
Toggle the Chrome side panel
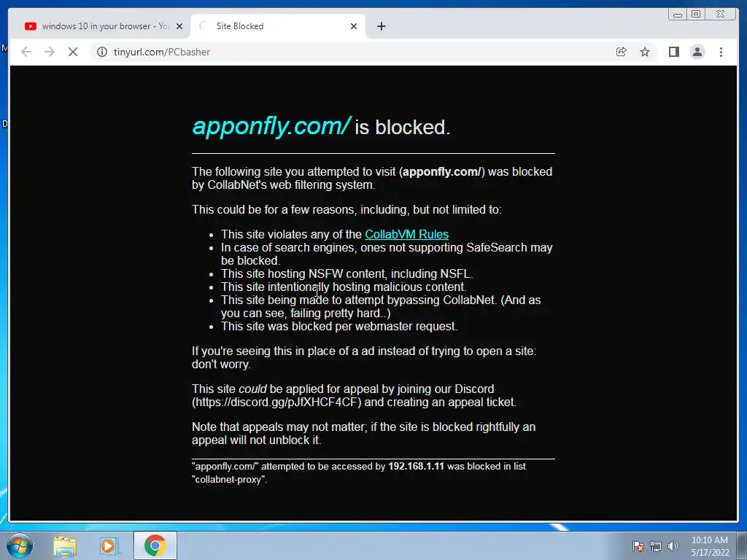coord(673,52)
